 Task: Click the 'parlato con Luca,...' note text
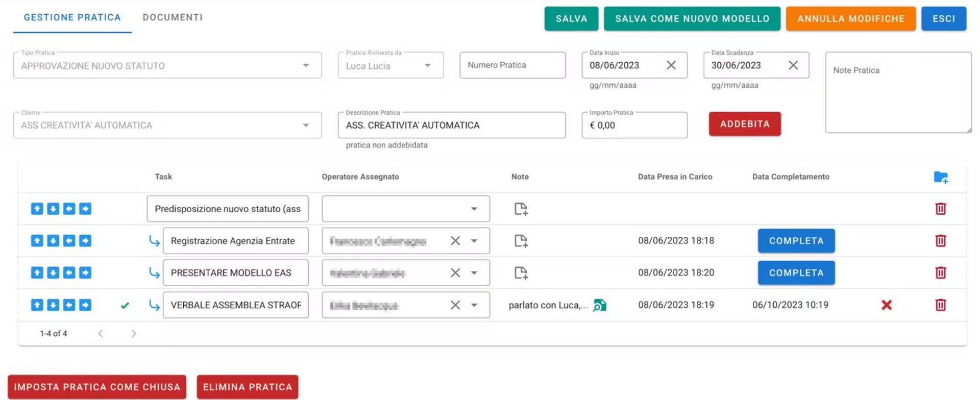[x=548, y=305]
